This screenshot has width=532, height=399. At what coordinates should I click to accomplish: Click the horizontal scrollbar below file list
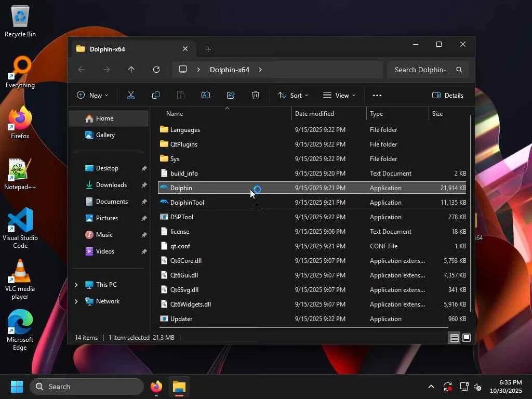click(x=304, y=327)
